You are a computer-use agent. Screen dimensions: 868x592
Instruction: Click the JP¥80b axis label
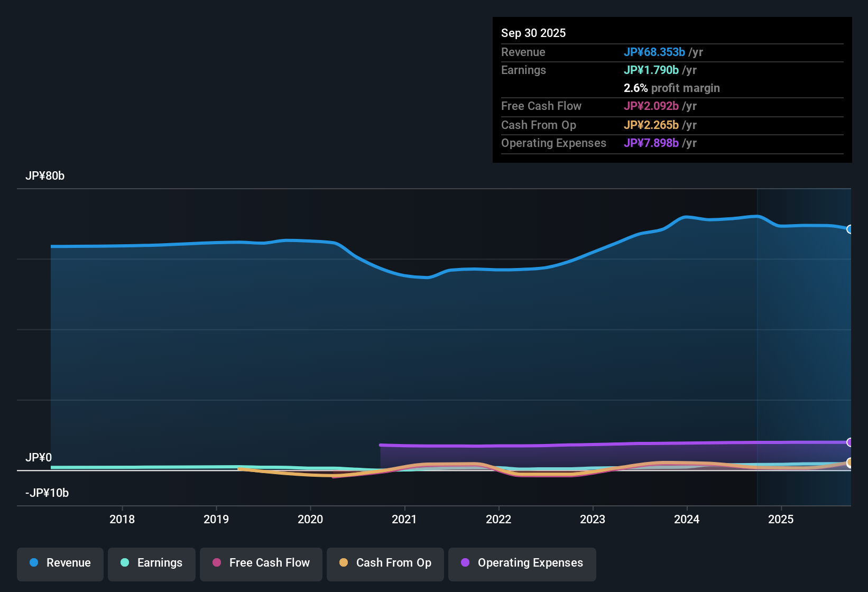coord(45,176)
